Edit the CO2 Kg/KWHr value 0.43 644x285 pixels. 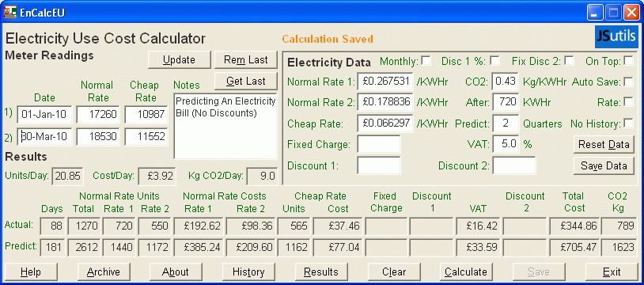tap(506, 82)
